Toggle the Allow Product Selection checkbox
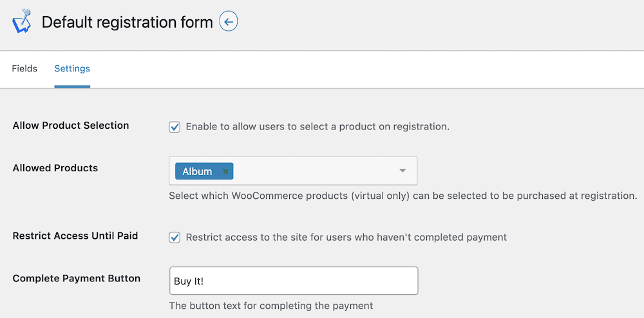This screenshot has width=644, height=318. (x=175, y=127)
